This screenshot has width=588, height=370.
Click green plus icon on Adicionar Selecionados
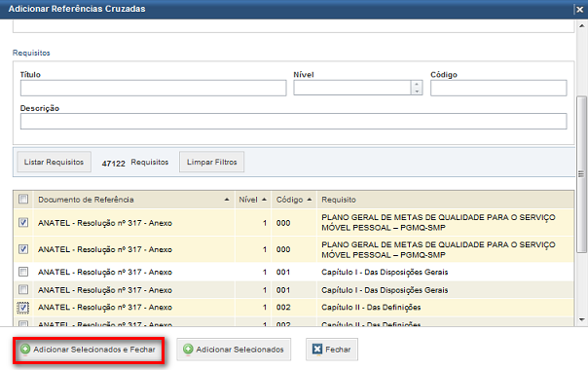188,349
